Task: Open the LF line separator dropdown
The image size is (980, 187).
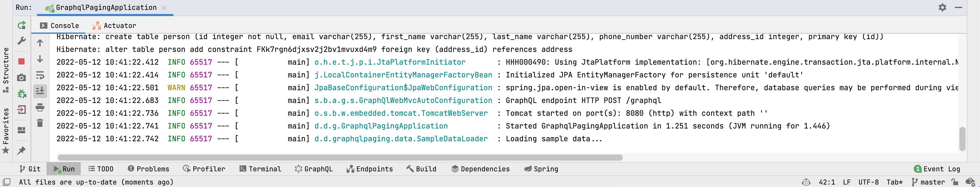Action: [847, 182]
